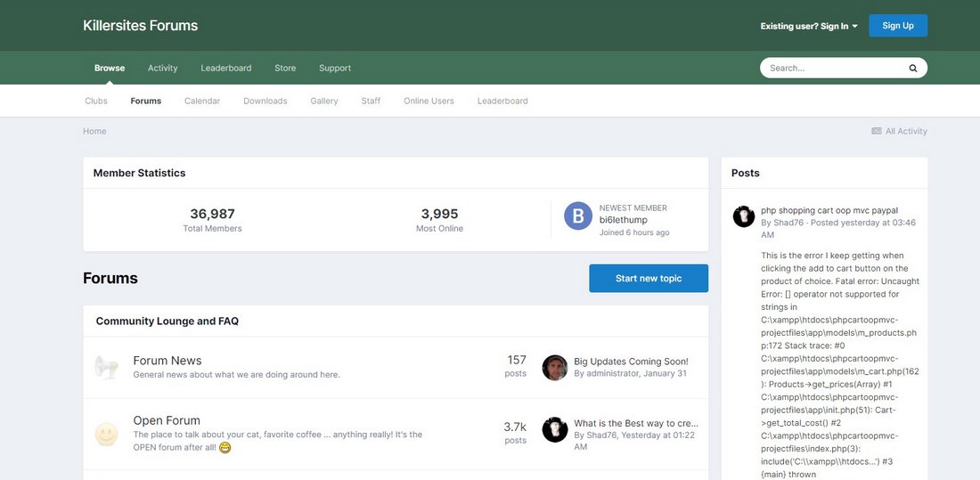Click the 36,987 Total Members figure
980x480 pixels.
point(213,214)
